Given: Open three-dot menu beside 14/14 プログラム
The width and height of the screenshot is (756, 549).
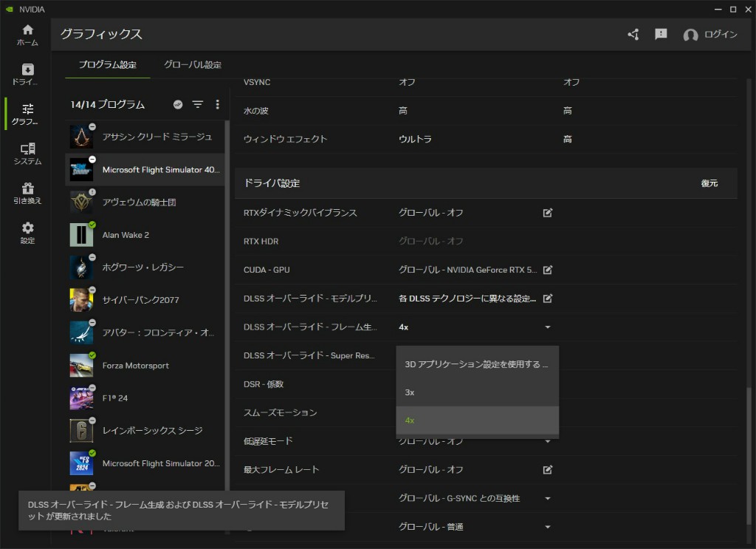Looking at the screenshot, I should [217, 105].
